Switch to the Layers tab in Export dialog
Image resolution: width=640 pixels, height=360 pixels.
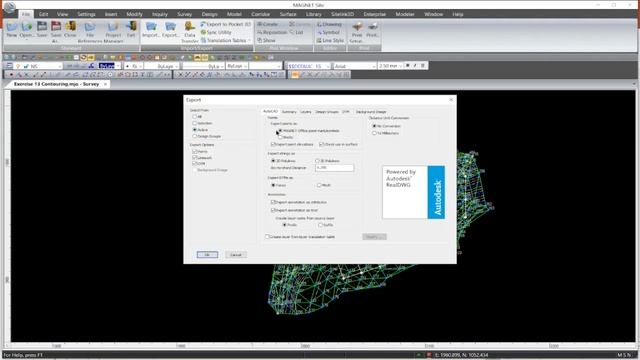pos(306,112)
